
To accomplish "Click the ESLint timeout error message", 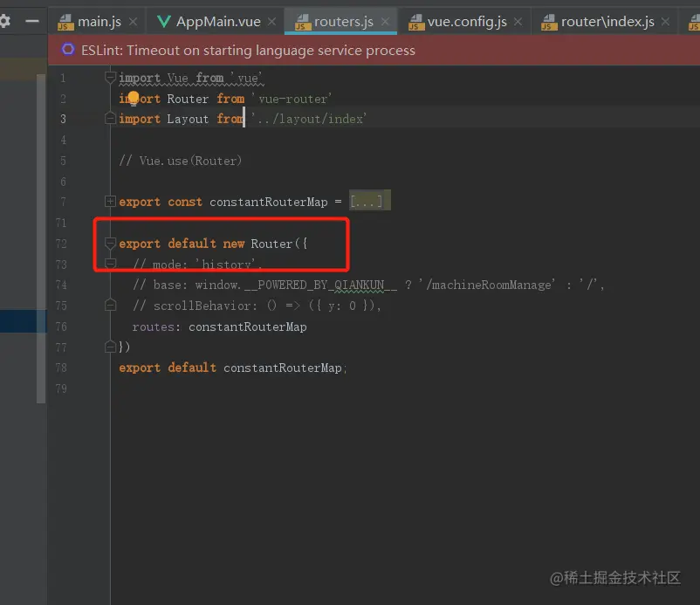I will [x=248, y=51].
